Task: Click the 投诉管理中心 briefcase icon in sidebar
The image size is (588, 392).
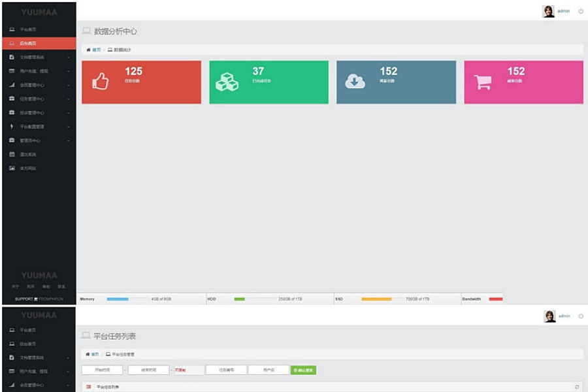Action: 12,112
